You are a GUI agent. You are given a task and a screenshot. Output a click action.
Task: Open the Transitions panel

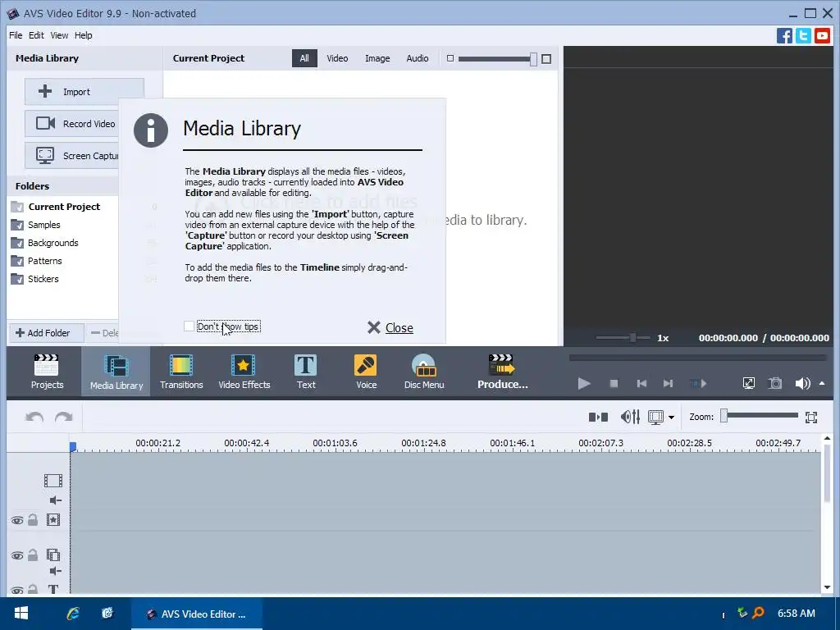click(181, 372)
